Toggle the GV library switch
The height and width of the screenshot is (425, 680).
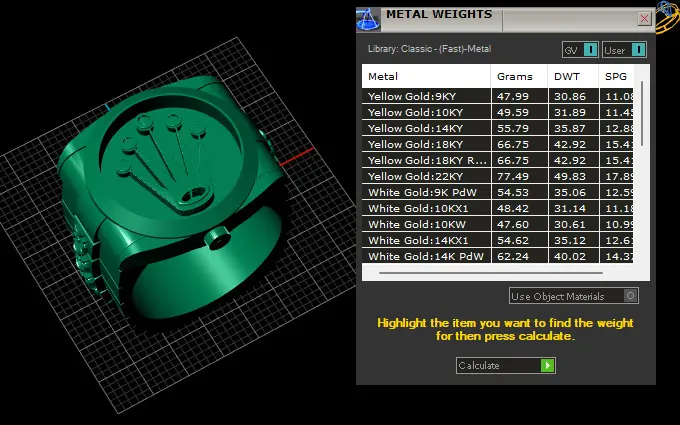pos(580,50)
